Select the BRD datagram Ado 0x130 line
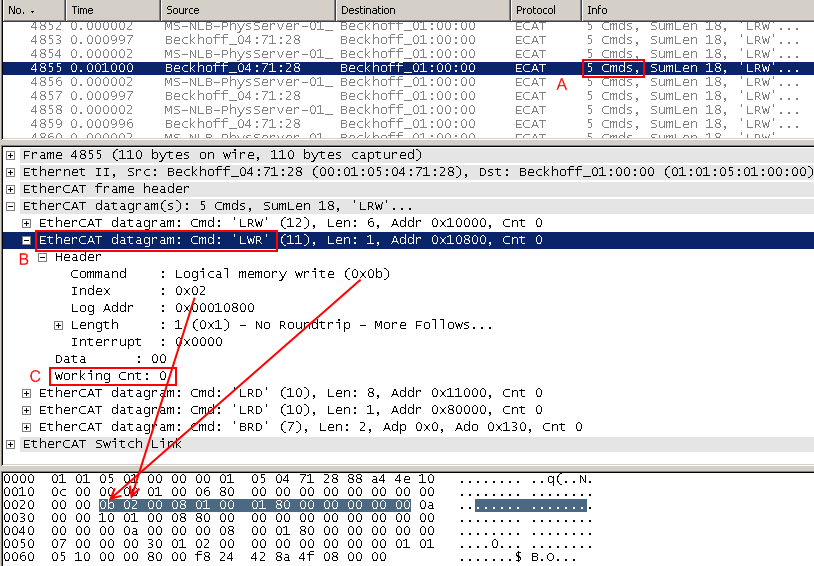Image resolution: width=814 pixels, height=566 pixels. click(310, 427)
